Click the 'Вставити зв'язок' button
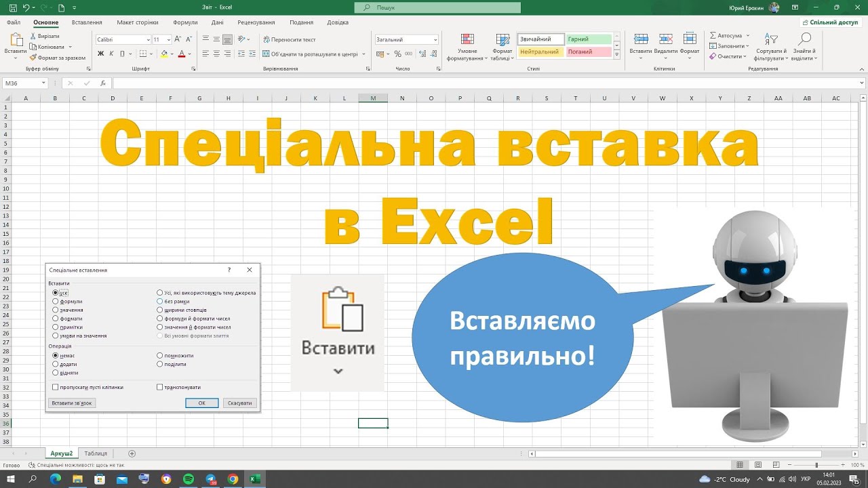 pyautogui.click(x=72, y=403)
